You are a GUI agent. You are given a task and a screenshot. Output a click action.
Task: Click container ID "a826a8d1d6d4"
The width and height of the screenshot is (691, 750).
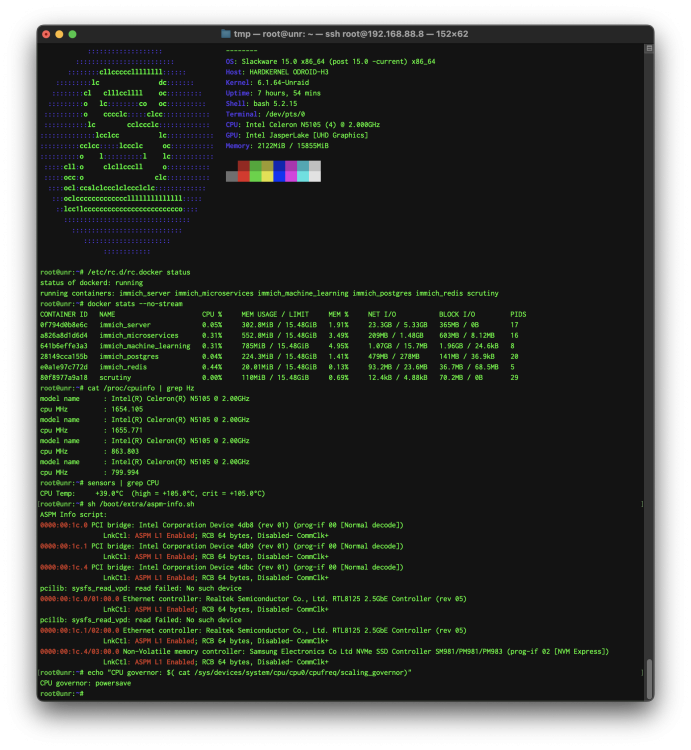click(x=64, y=335)
